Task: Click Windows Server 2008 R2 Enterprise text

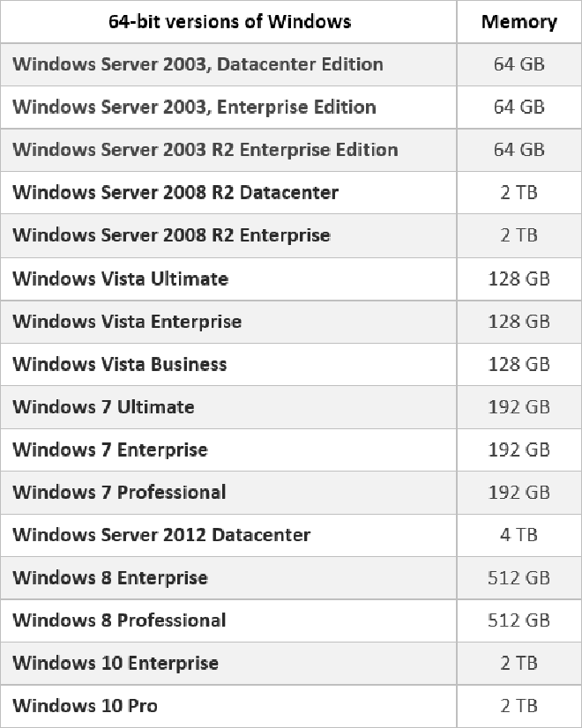Action: [172, 235]
